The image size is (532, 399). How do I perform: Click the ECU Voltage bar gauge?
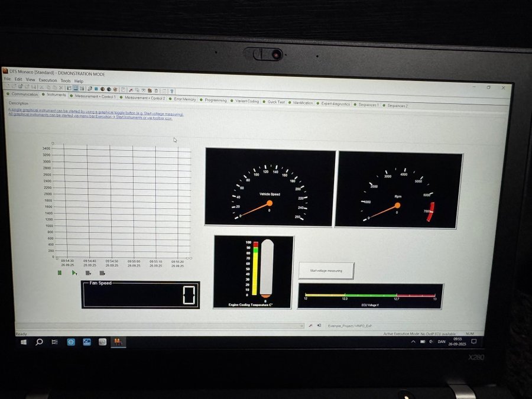370,296
